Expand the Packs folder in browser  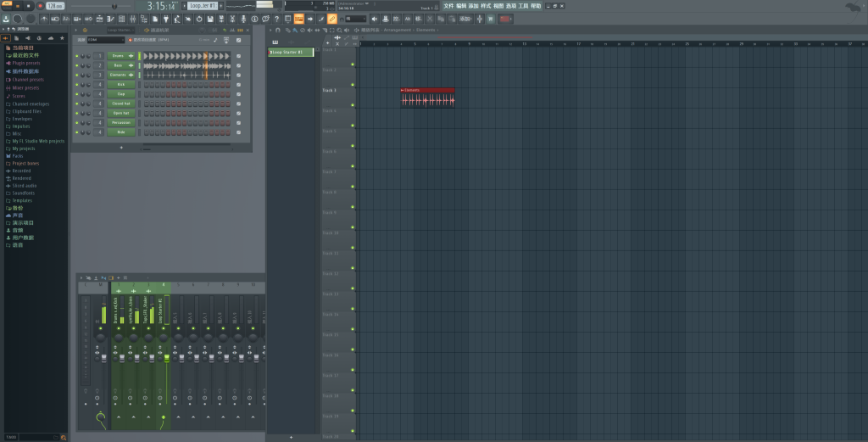tap(18, 156)
